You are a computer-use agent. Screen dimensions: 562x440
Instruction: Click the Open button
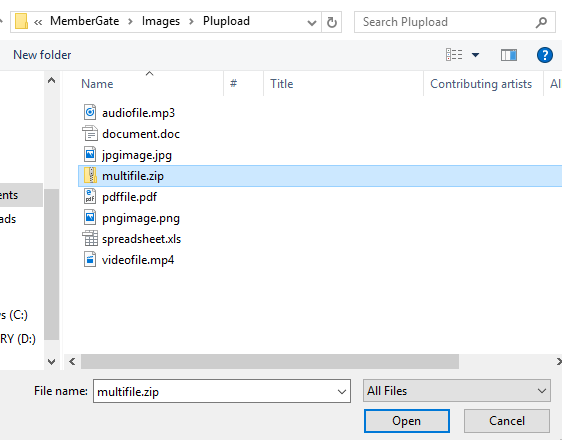click(406, 421)
